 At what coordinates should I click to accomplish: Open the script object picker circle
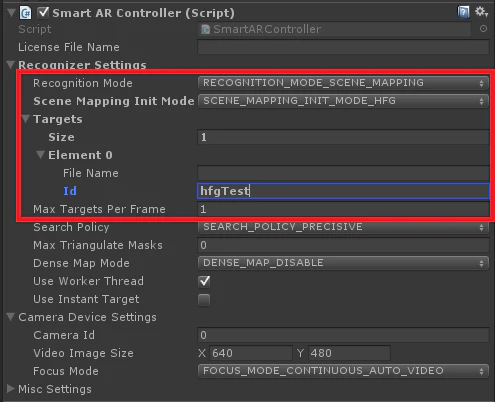pyautogui.click(x=483, y=29)
